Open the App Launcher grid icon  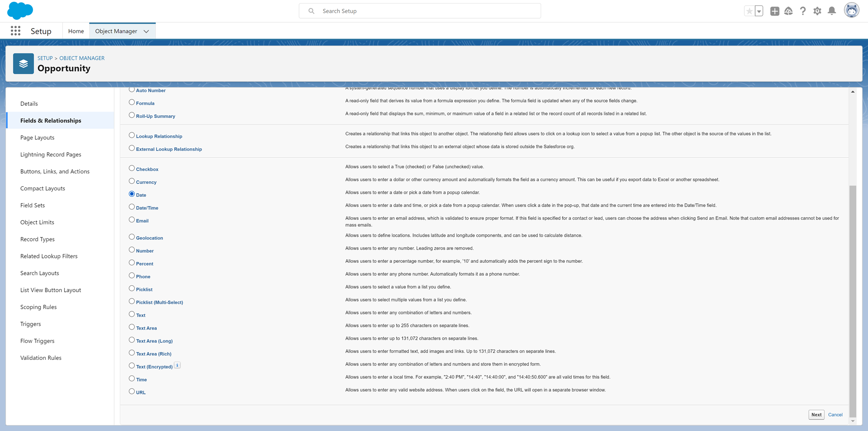[16, 31]
